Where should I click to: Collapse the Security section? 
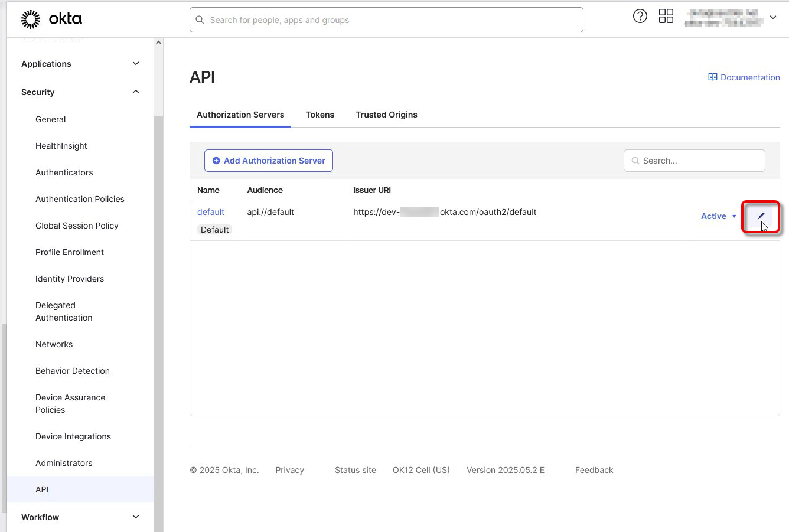136,92
